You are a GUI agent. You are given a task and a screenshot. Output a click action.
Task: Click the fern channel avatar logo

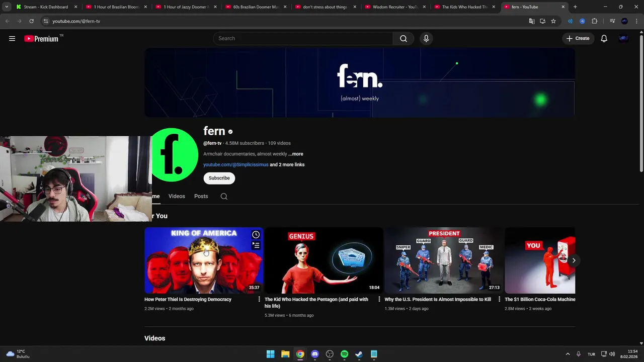pyautogui.click(x=175, y=155)
